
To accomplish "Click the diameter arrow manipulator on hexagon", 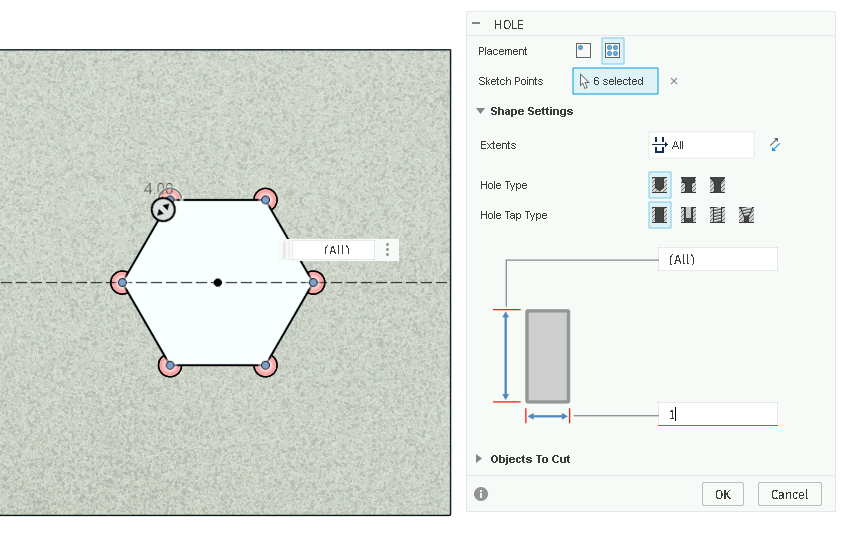I will point(163,209).
